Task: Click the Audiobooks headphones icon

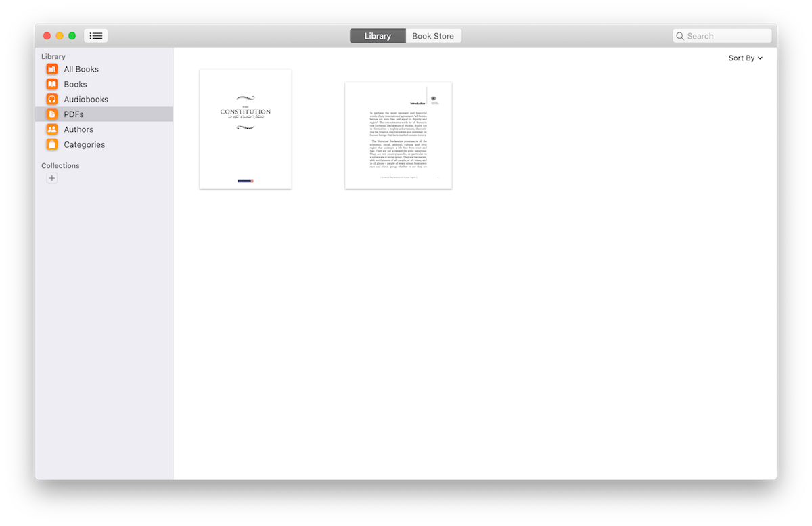Action: point(52,99)
